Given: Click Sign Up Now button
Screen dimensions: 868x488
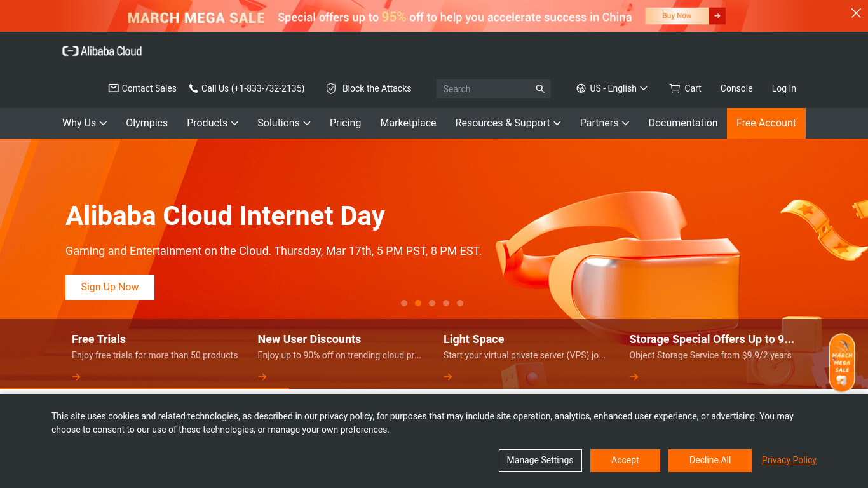Looking at the screenshot, I should (x=110, y=287).
